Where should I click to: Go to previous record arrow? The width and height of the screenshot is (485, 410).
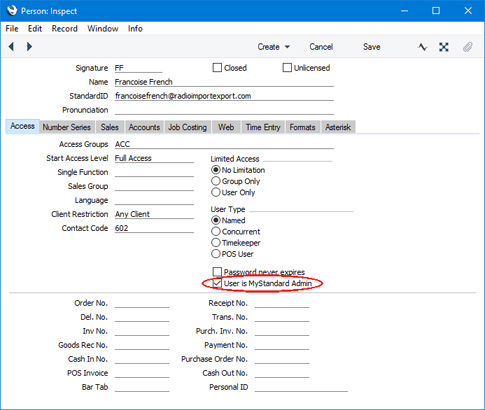pos(11,47)
